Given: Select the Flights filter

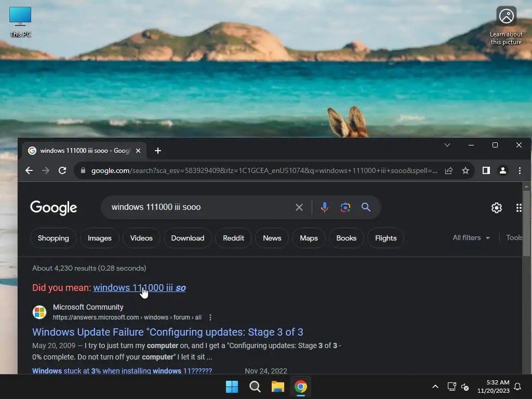Looking at the screenshot, I should [x=386, y=238].
